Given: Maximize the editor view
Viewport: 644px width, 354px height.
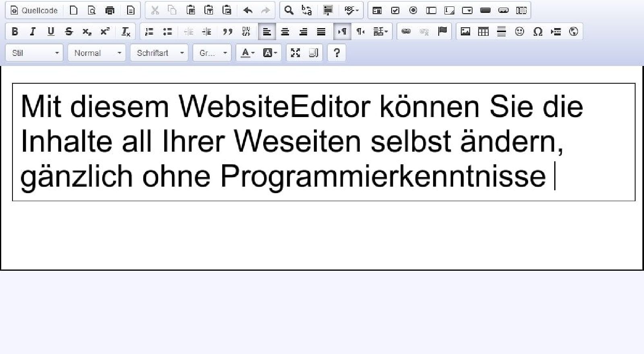Looking at the screenshot, I should (295, 53).
